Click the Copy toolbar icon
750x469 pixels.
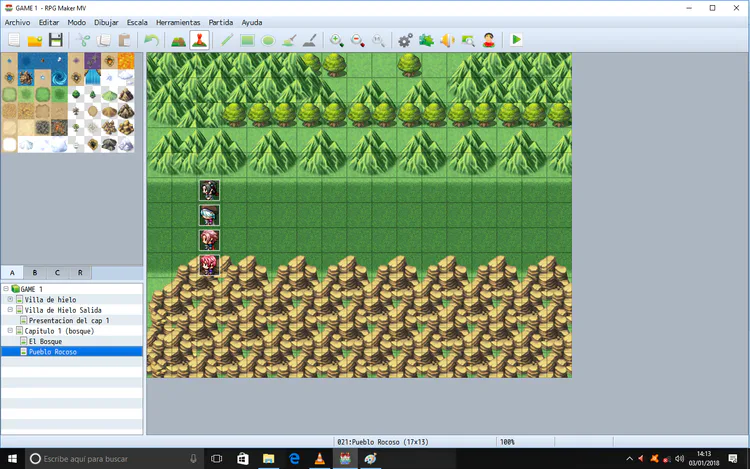(x=104, y=40)
